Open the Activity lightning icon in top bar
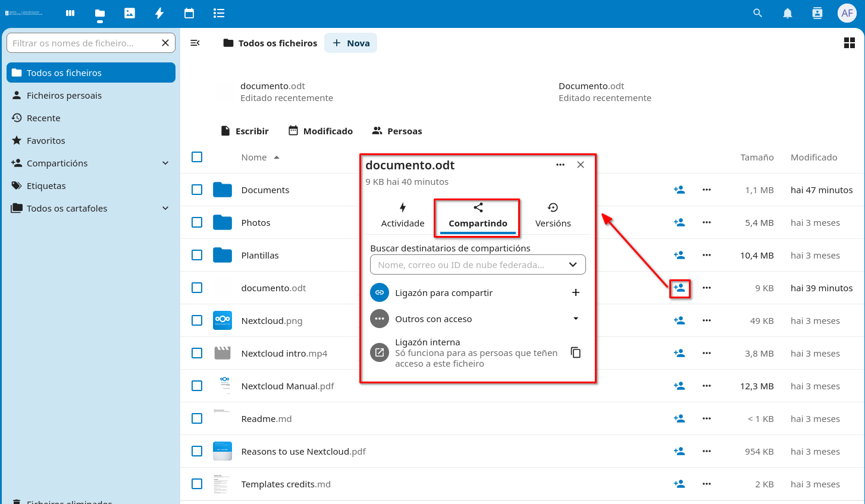The height and width of the screenshot is (504, 865). 159,13
